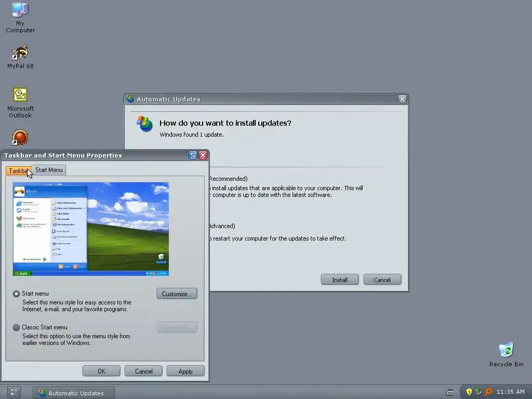Click the help button on Taskbar Properties title bar
The width and height of the screenshot is (532, 399).
(193, 155)
